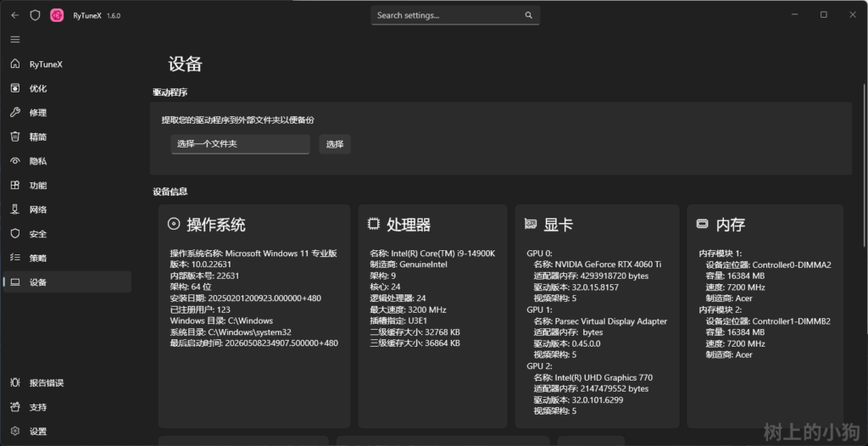Go to the 优化 page
868x446 pixels.
click(x=67, y=88)
